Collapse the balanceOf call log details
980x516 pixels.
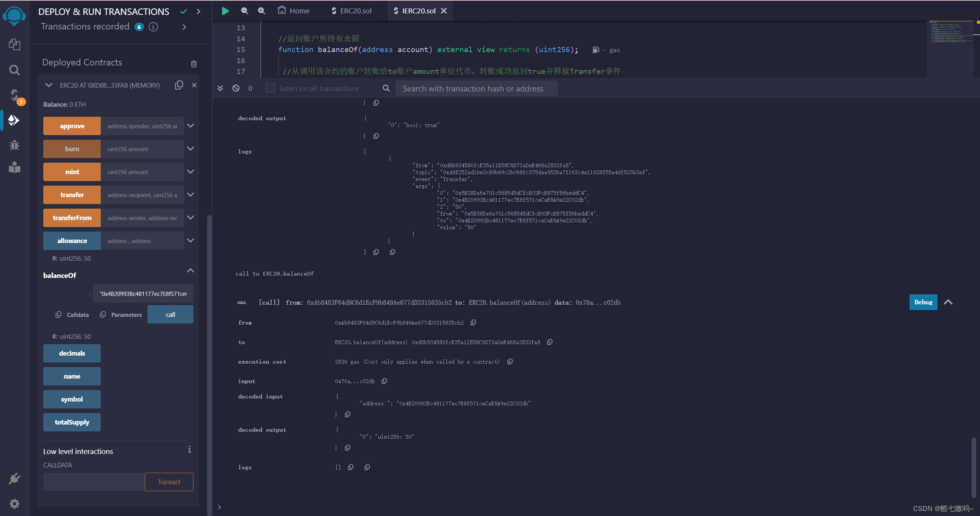(x=948, y=302)
